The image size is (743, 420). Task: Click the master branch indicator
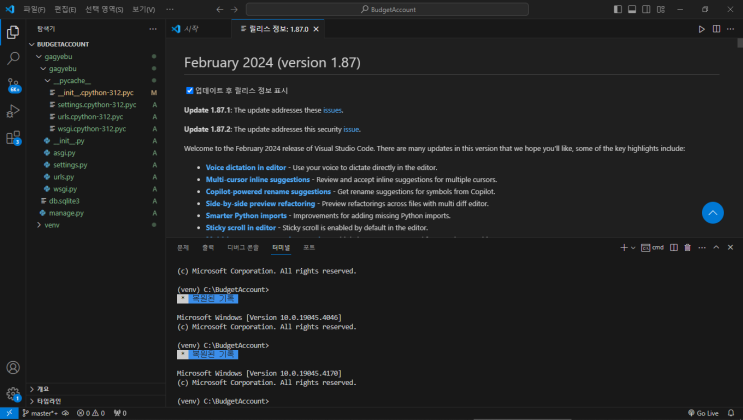point(40,413)
